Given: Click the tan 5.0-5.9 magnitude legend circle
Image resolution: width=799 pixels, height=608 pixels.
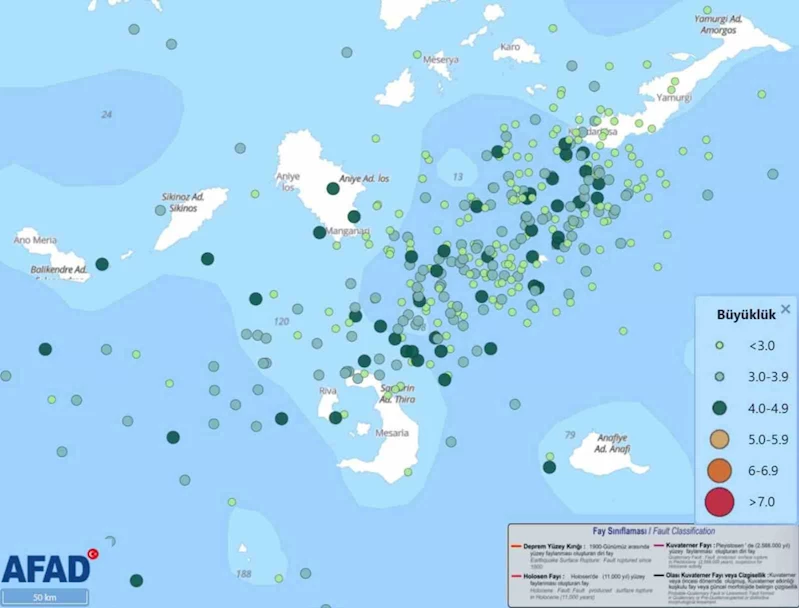Looking at the screenshot, I should pyautogui.click(x=719, y=438).
